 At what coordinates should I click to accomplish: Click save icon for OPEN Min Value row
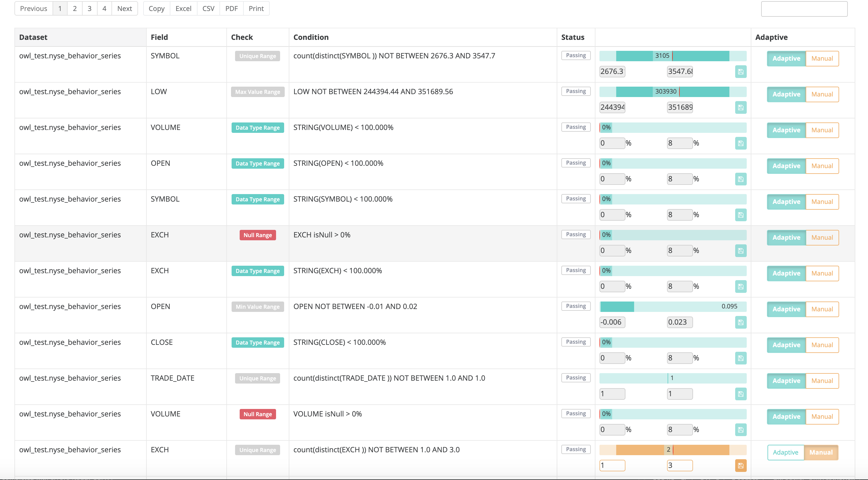tap(740, 322)
